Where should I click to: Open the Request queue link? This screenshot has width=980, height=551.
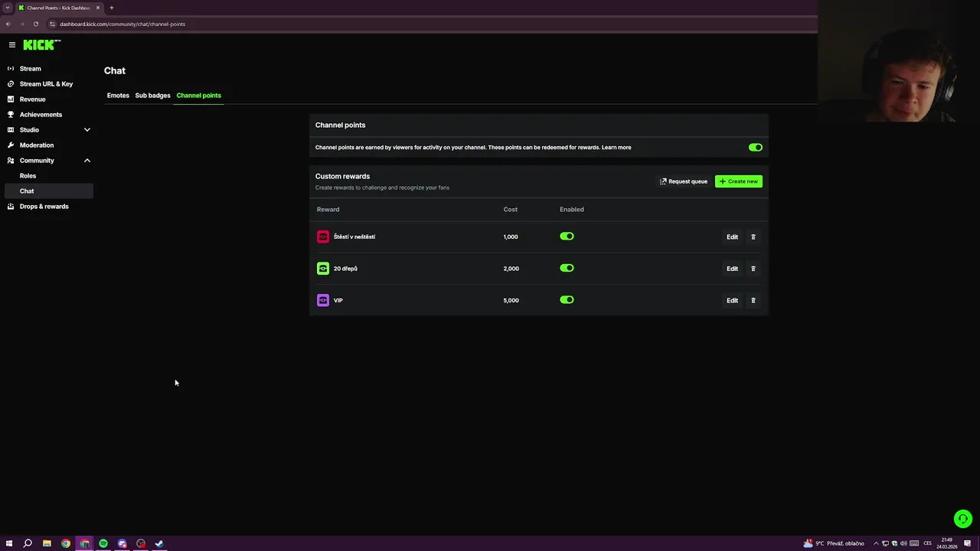(x=683, y=181)
